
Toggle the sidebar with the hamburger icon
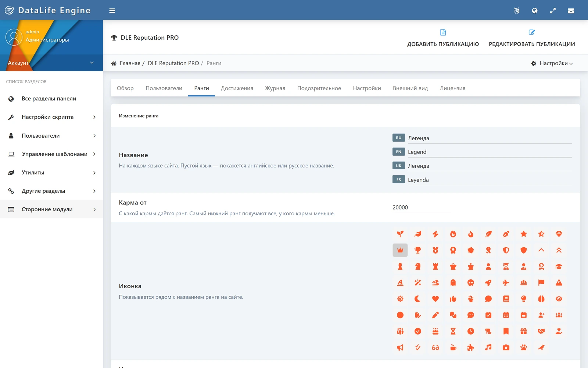point(112,11)
